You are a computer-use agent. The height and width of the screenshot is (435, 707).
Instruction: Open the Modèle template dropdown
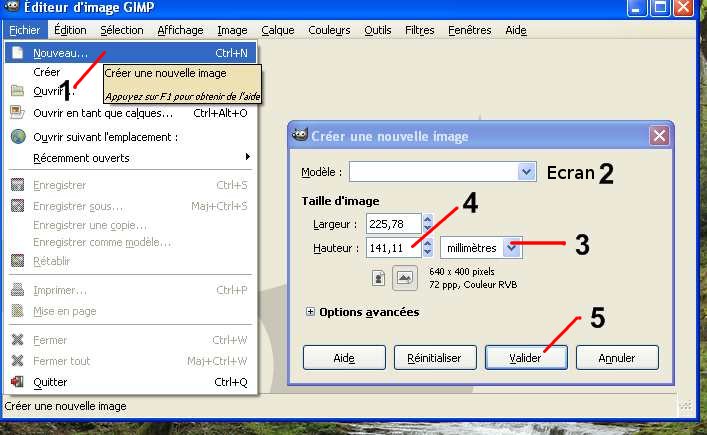point(526,172)
